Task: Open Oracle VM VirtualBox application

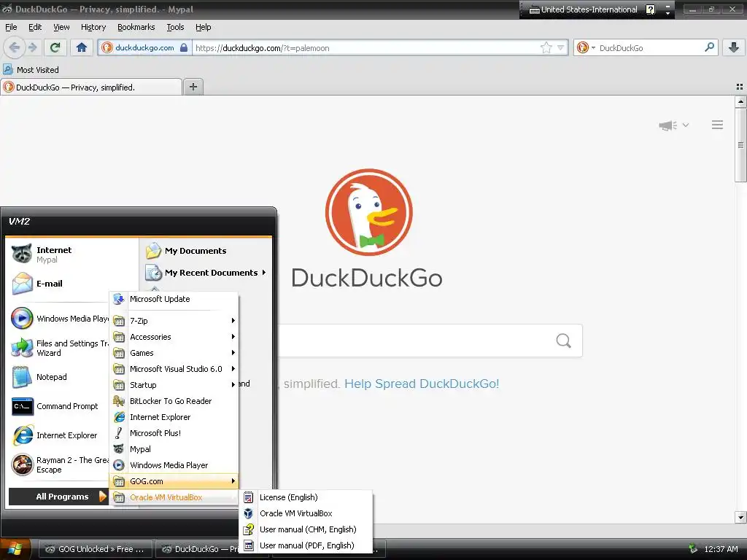Action: pyautogui.click(x=306, y=513)
